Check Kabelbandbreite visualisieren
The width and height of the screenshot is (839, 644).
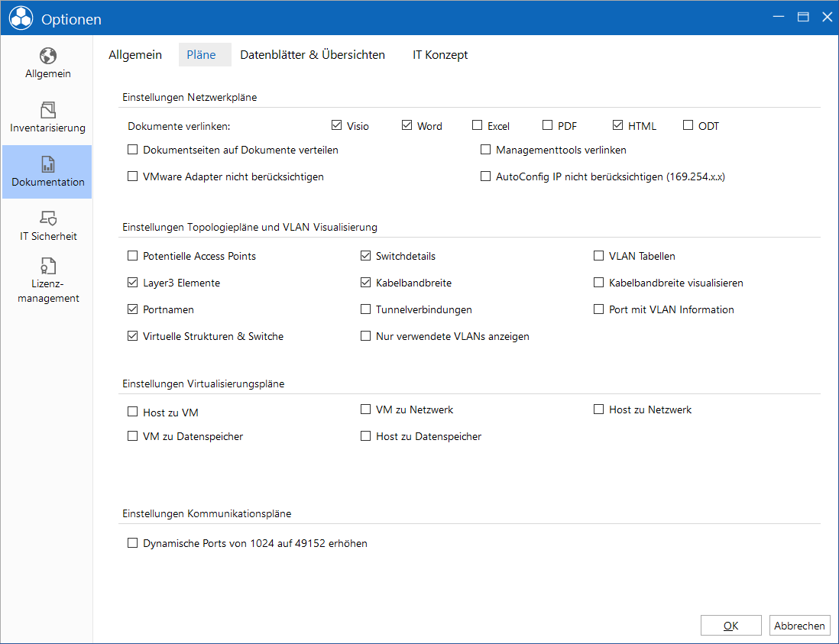599,283
